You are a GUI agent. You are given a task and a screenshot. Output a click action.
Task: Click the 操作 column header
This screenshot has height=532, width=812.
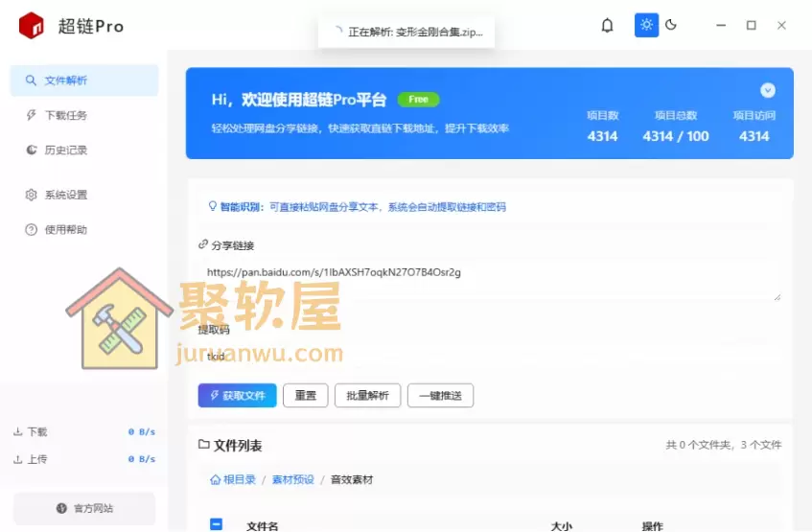(652, 526)
